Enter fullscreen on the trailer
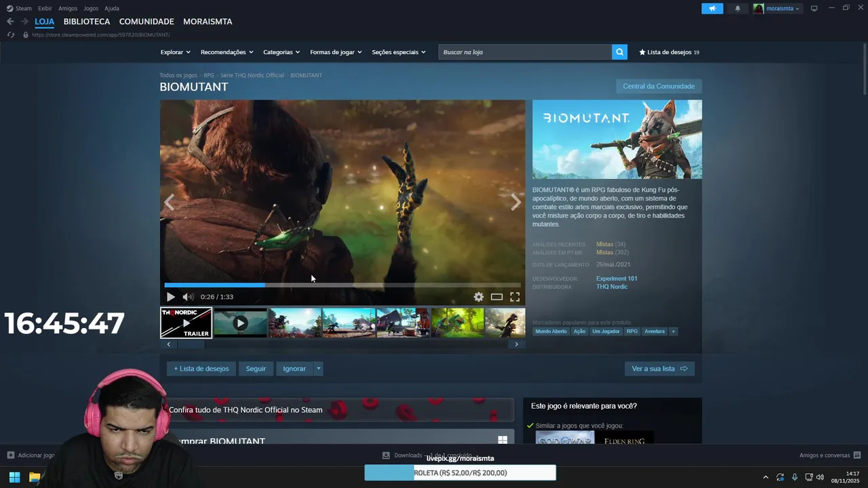The width and height of the screenshot is (868, 488). click(x=515, y=297)
